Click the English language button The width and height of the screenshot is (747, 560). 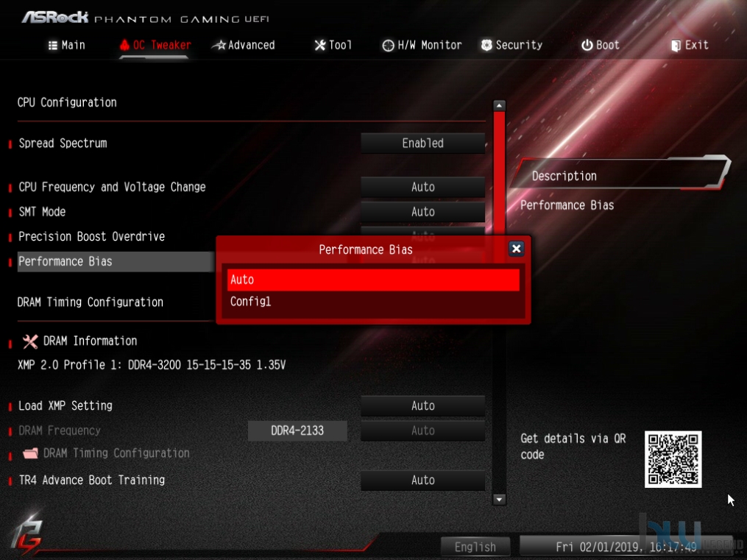475,547
